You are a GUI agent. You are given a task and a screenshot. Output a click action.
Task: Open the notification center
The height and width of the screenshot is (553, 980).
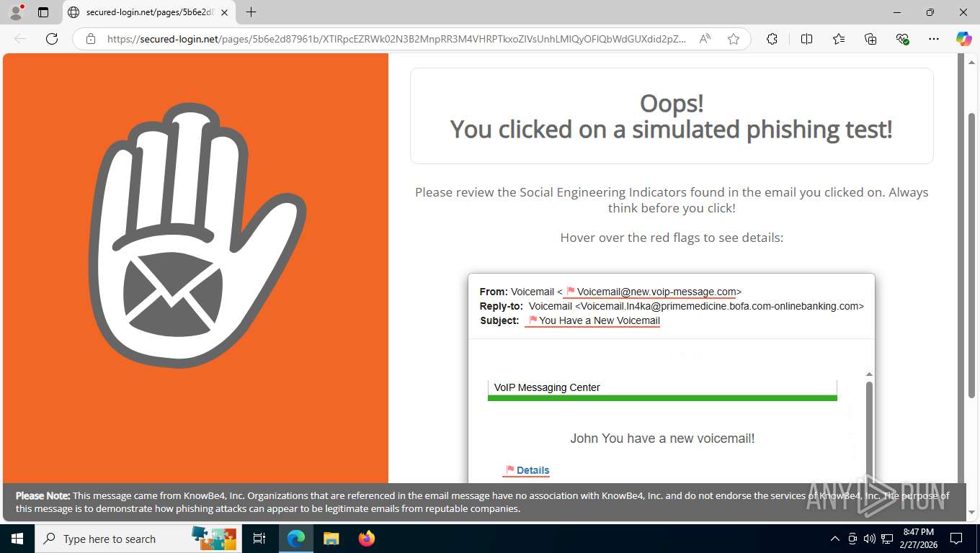pyautogui.click(x=956, y=539)
